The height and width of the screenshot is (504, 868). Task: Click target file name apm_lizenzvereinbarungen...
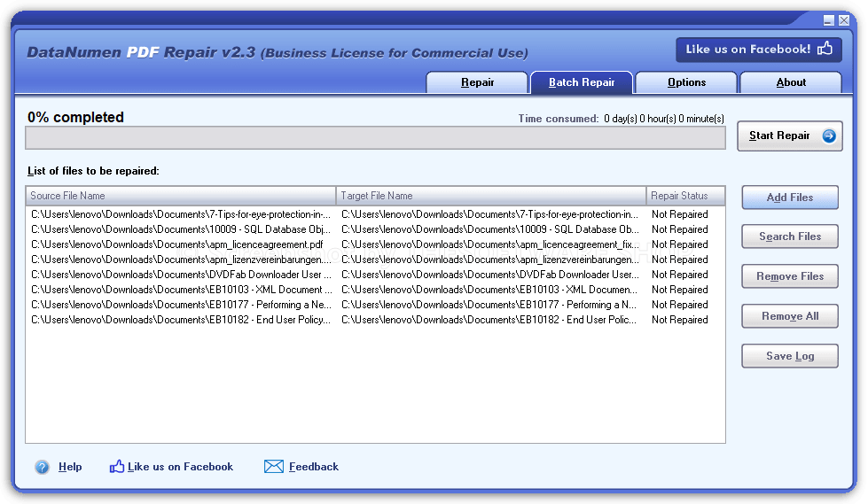tap(490, 260)
